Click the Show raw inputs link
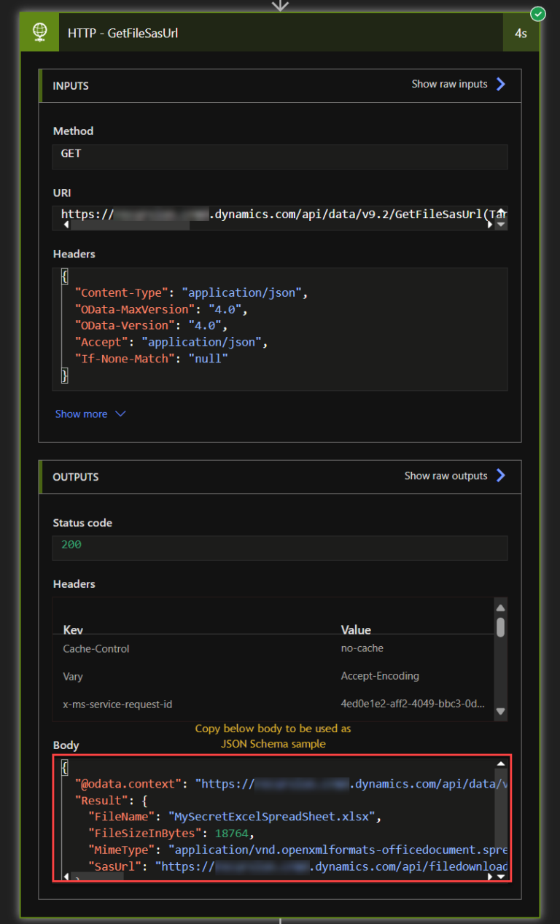The image size is (560, 924). pos(449,84)
